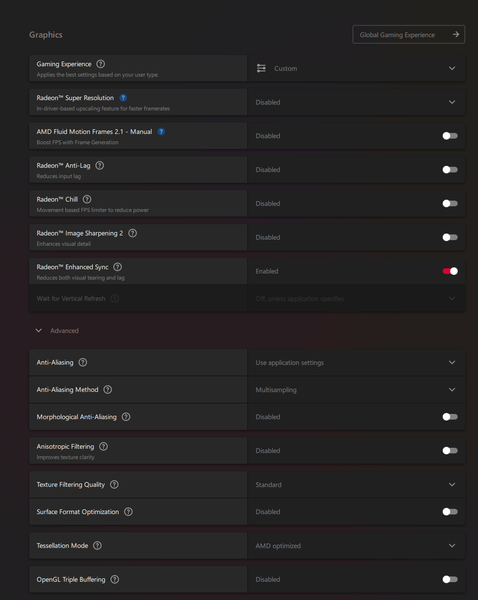This screenshot has height=600, width=478.
Task: Click the question mark beside Radeon Chill
Action: [87, 199]
